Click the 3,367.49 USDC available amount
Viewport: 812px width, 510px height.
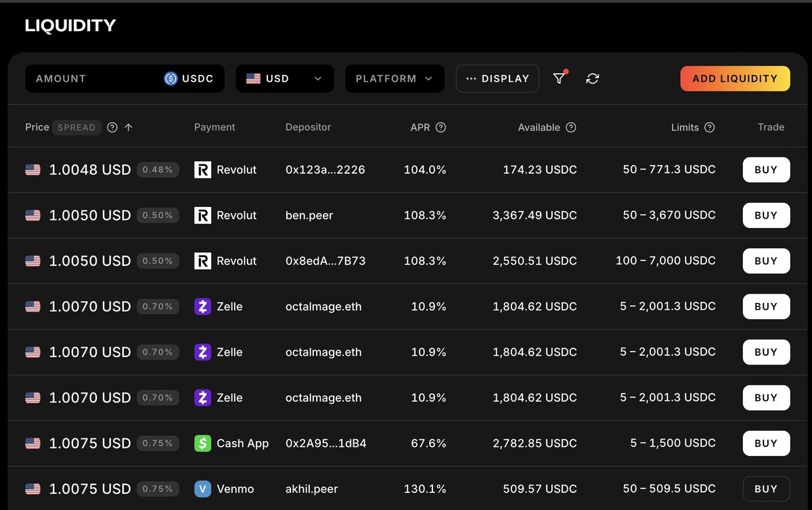[535, 215]
